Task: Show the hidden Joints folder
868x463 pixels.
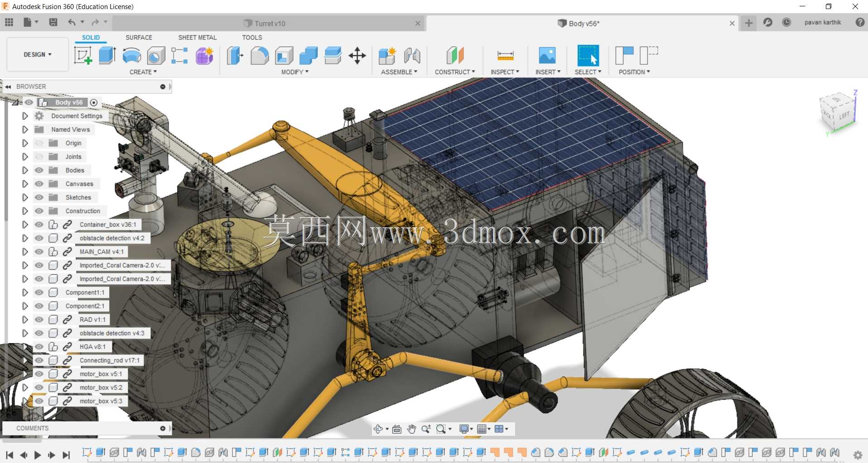Action: pyautogui.click(x=39, y=157)
